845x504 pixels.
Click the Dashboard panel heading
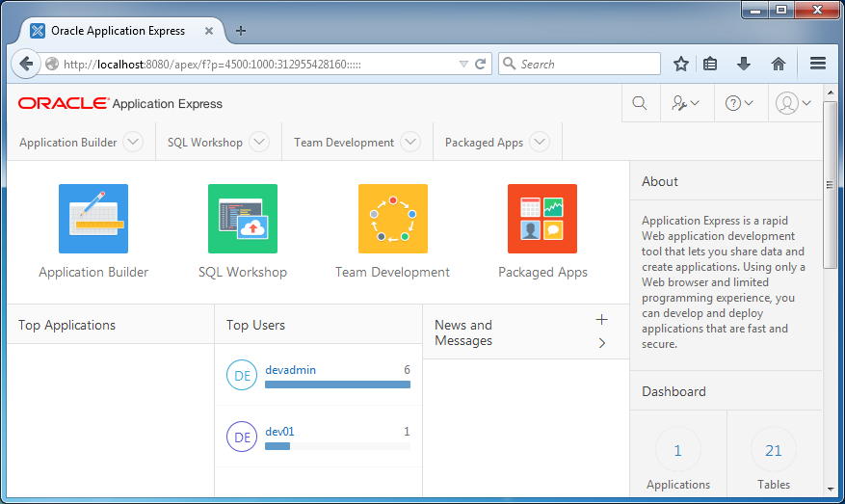(673, 391)
